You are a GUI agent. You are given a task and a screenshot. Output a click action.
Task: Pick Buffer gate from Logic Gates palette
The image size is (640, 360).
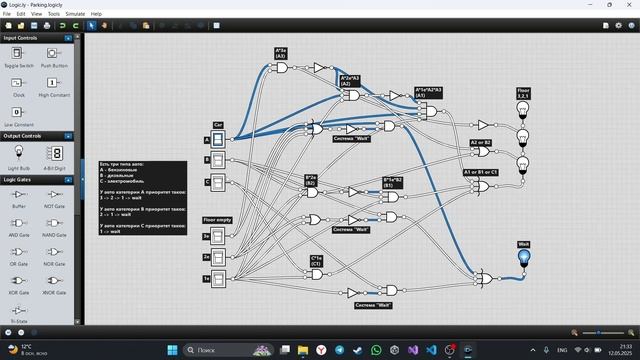(18, 198)
